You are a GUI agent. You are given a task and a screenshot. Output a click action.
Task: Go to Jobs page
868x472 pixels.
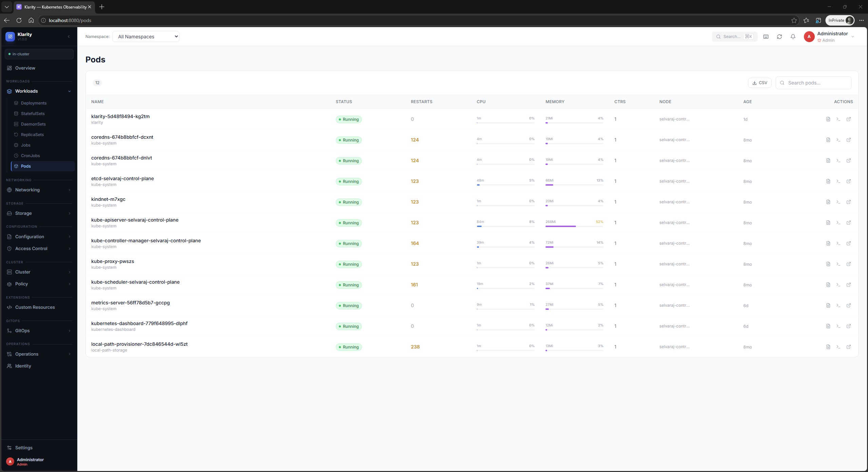(x=43, y=145)
